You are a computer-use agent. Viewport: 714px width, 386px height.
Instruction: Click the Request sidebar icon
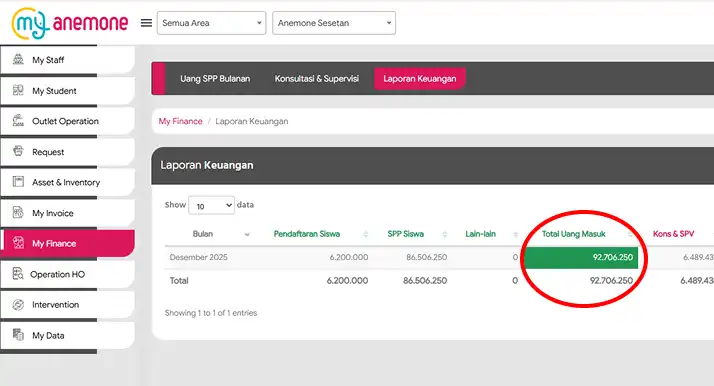tap(18, 151)
